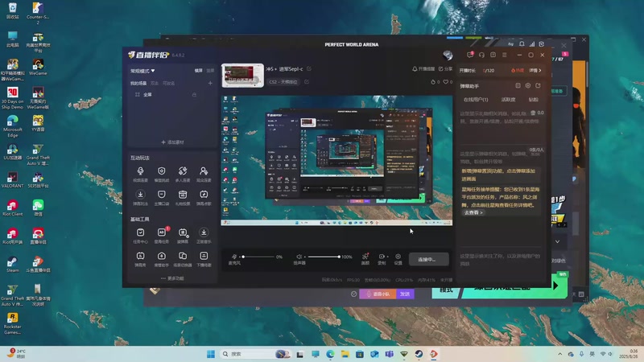This screenshot has width=644, height=362.
Task: Click the first icon in the 弹幕助手 header
Action: tap(518, 86)
